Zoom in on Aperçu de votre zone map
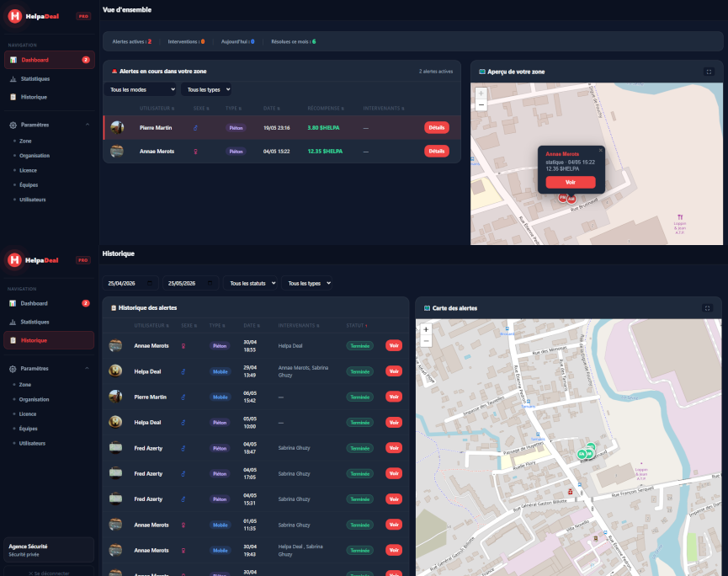The height and width of the screenshot is (576, 728). point(481,93)
